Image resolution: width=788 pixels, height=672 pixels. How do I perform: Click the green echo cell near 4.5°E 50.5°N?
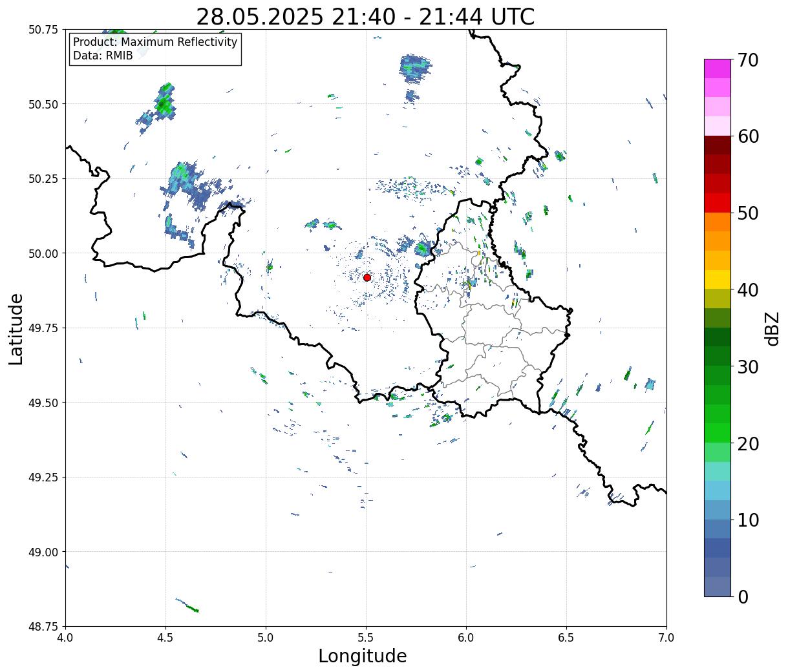164,102
